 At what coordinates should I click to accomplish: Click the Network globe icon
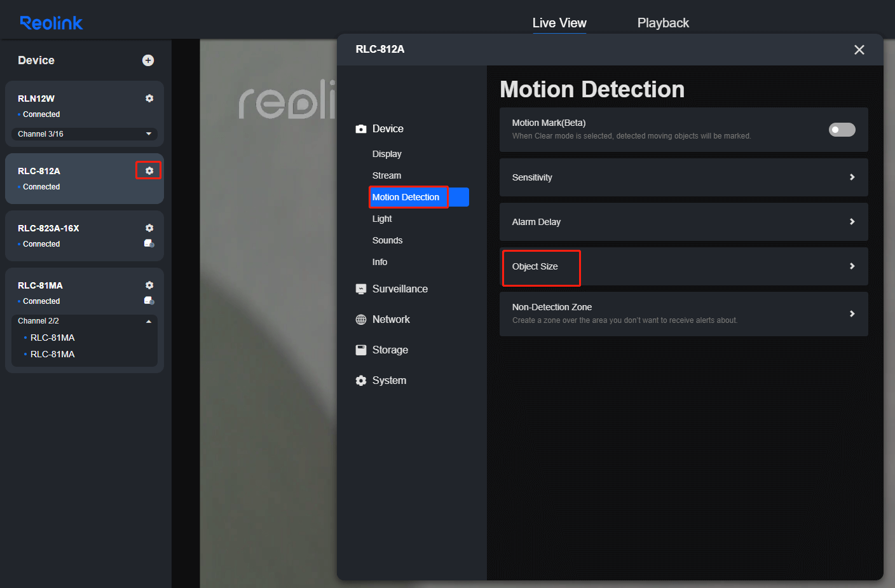(361, 320)
